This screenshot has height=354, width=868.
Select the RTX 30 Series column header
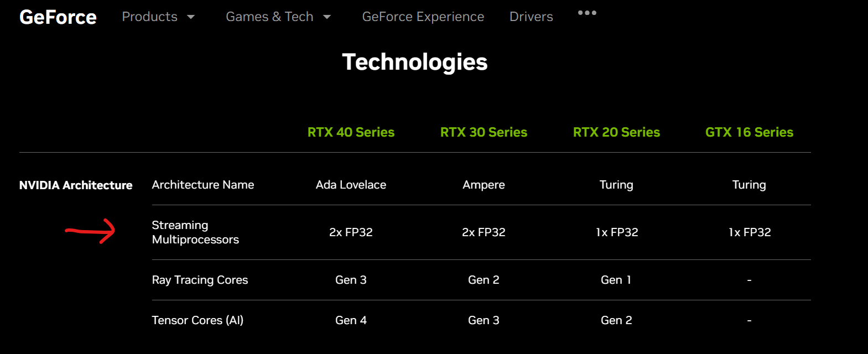[x=484, y=132]
